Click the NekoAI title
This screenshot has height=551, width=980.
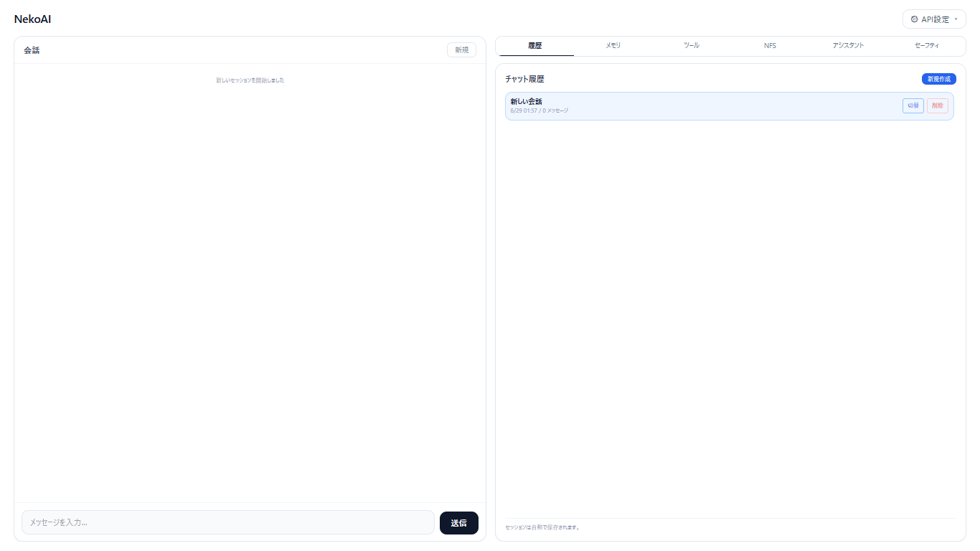coord(32,19)
